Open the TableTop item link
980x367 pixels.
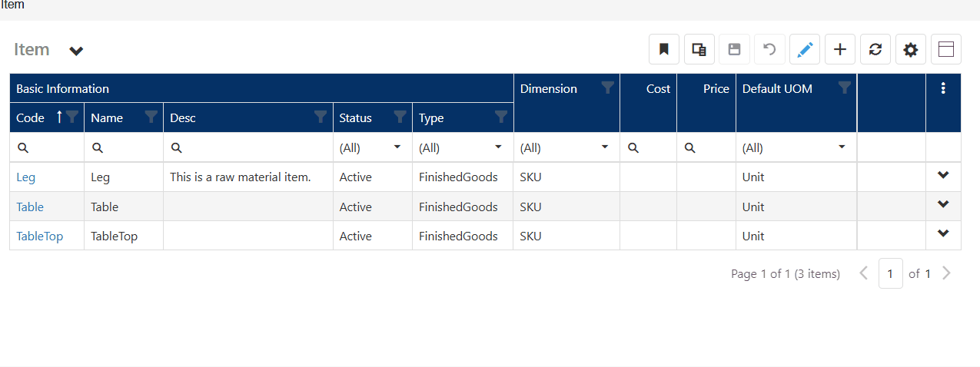coord(39,236)
